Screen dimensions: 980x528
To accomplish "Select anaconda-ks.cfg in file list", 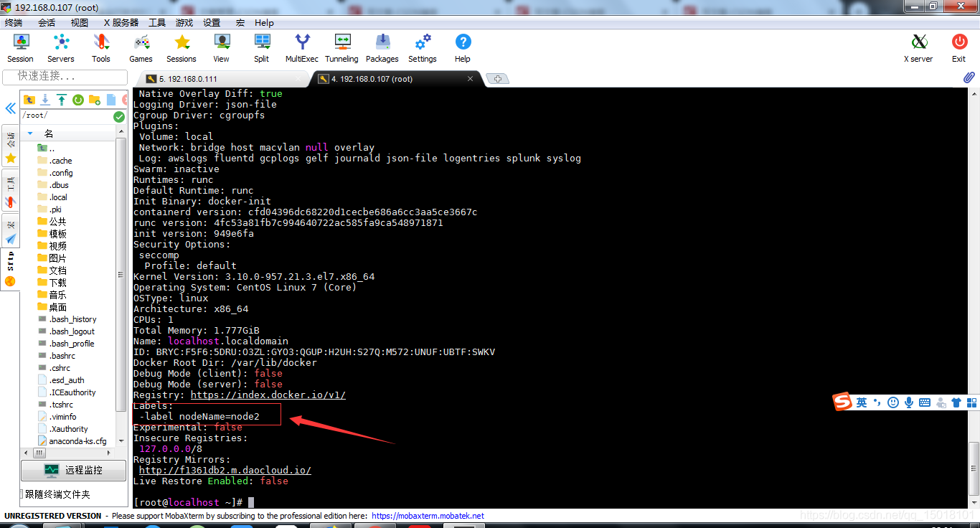I will (x=77, y=441).
